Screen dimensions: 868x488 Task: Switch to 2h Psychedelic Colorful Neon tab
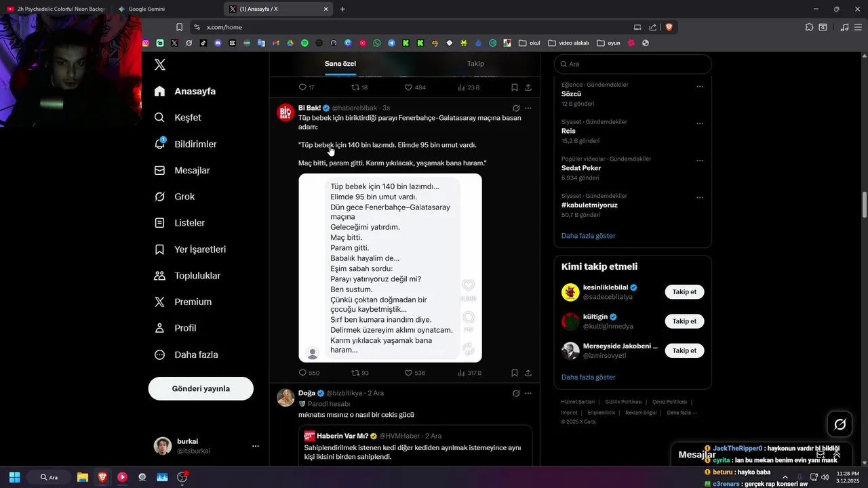pyautogui.click(x=56, y=9)
